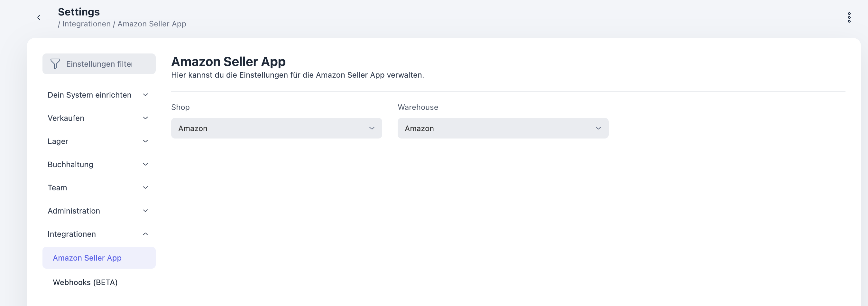This screenshot has height=306, width=868.
Task: Expand the Buchhaltung section chevron
Action: tap(145, 164)
